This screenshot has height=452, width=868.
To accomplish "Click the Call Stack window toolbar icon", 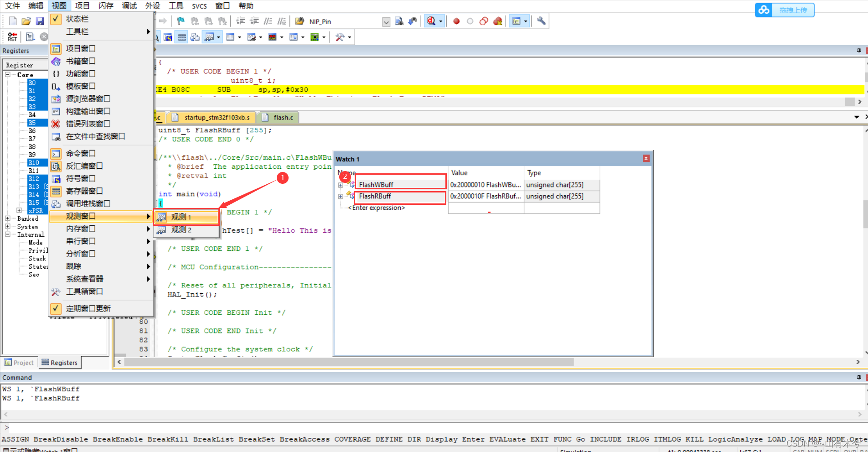I will (x=195, y=37).
